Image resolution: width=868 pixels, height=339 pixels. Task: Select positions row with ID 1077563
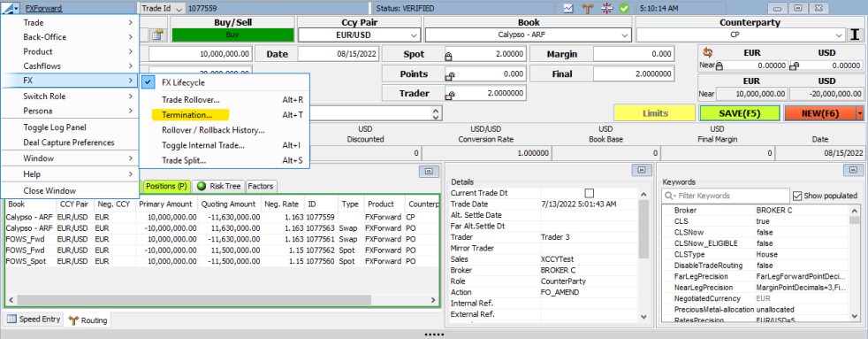tap(222, 228)
